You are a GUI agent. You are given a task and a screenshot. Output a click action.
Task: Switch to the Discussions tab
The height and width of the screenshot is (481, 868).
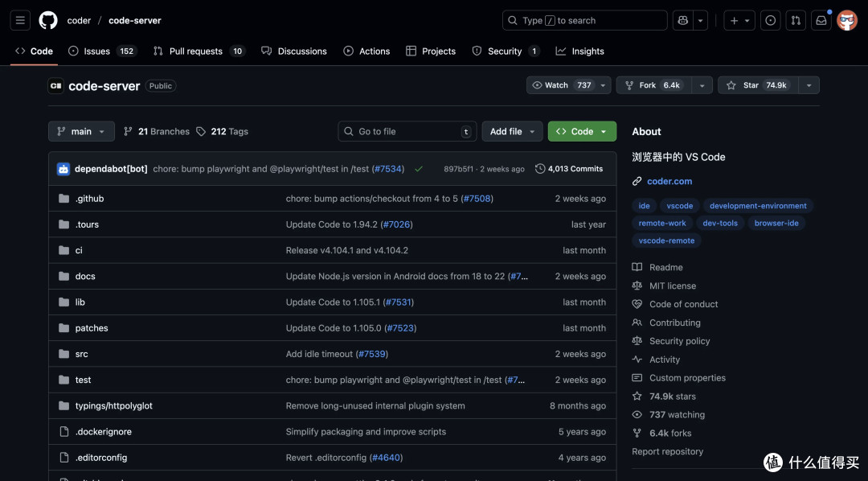[x=294, y=51]
